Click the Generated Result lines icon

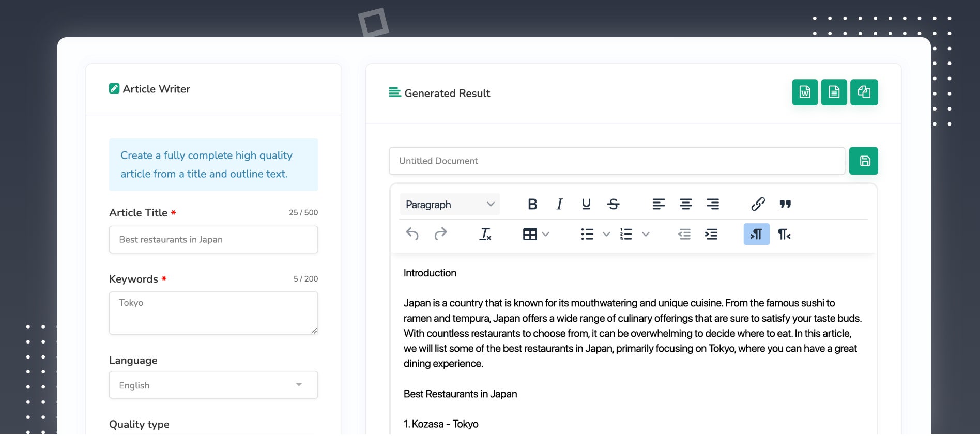click(x=395, y=92)
